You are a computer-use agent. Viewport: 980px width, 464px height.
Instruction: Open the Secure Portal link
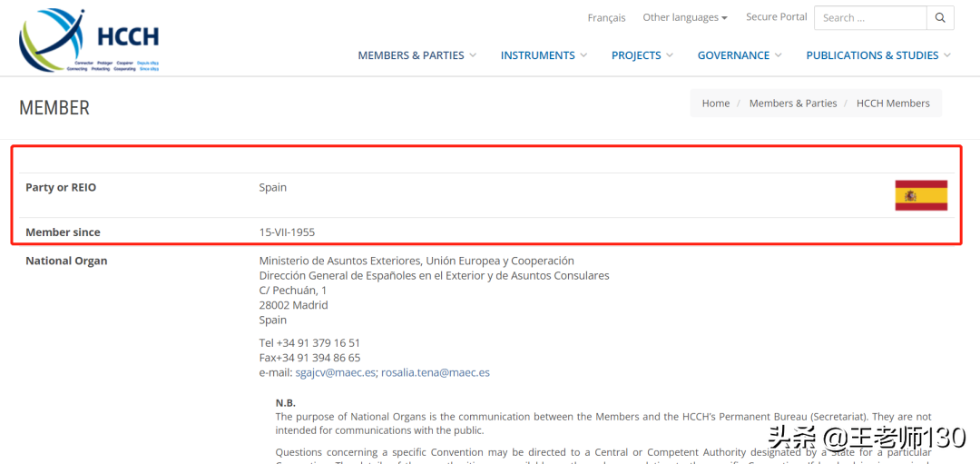(x=776, y=17)
